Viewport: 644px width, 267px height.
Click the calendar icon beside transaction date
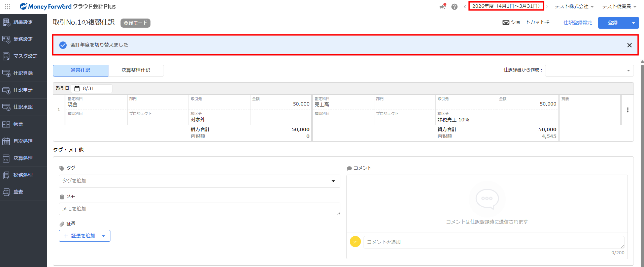click(77, 89)
